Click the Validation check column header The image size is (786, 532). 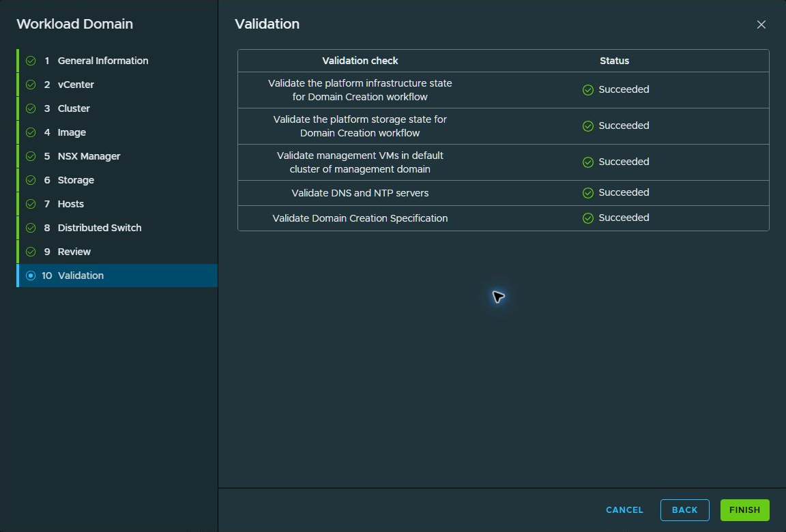point(360,61)
